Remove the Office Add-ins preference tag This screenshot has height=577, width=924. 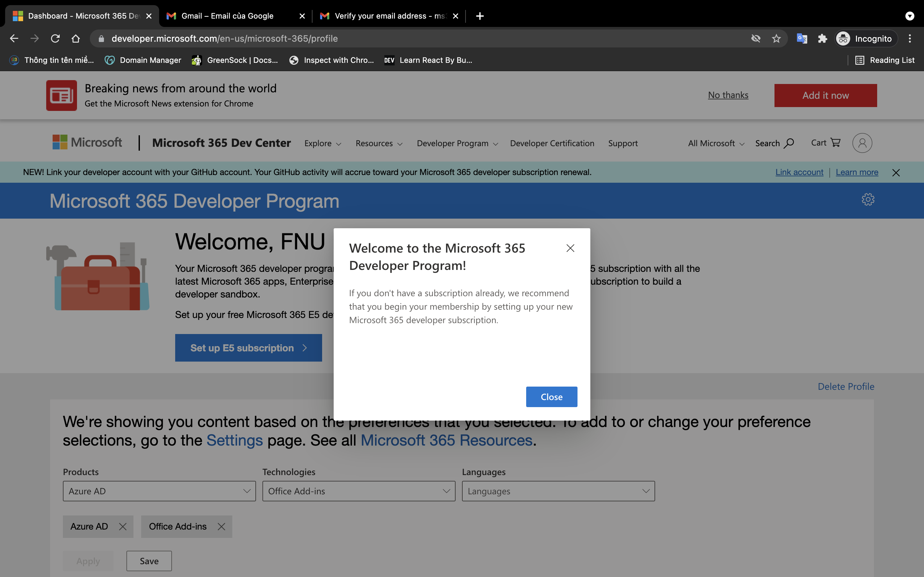(x=221, y=527)
